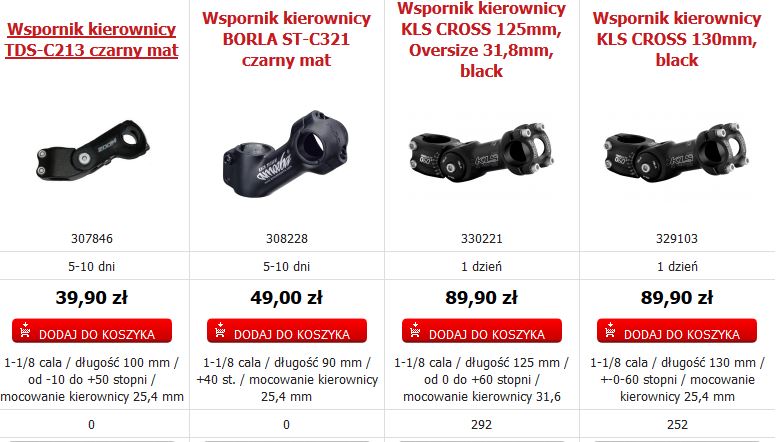This screenshot has height=442, width=776.
Task: Click cart icon under TDS-C213 stem
Action: click(x=25, y=331)
